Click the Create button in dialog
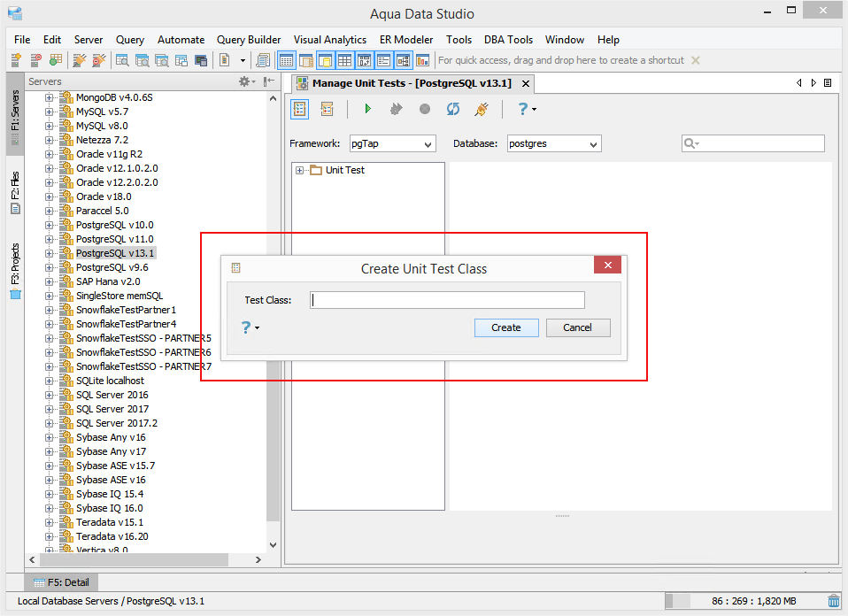848x616 pixels. (x=505, y=327)
